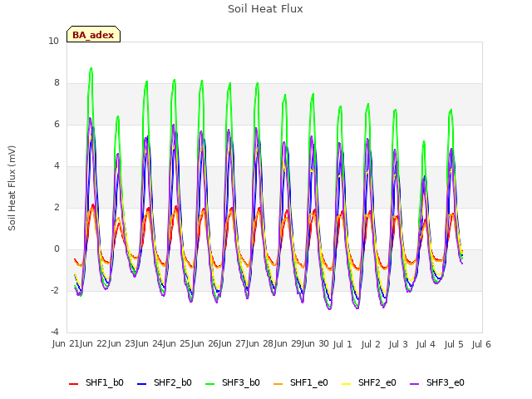Click the Soil Heat Flux (mV) axis label
This screenshot has width=532, height=399.
12,188
